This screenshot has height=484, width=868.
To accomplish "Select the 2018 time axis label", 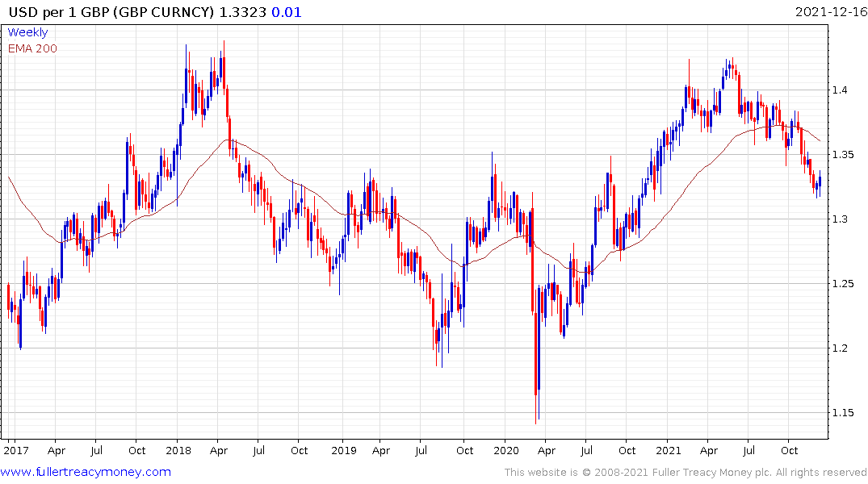I will pos(178,450).
